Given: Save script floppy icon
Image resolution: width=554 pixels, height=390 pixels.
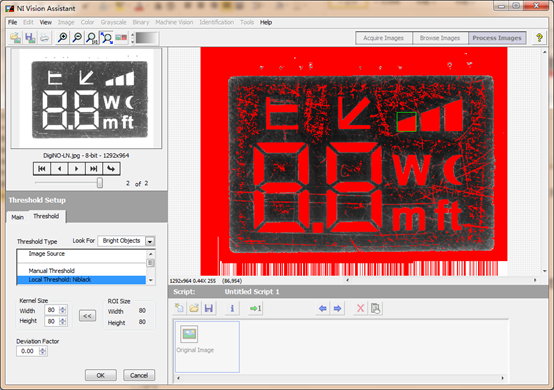Looking at the screenshot, I should tap(209, 308).
